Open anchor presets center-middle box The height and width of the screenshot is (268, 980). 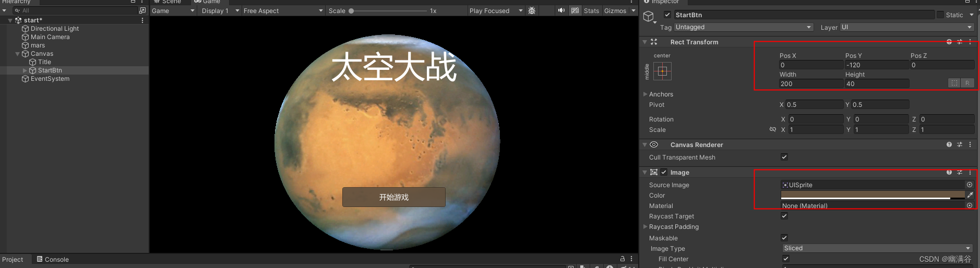coord(662,71)
